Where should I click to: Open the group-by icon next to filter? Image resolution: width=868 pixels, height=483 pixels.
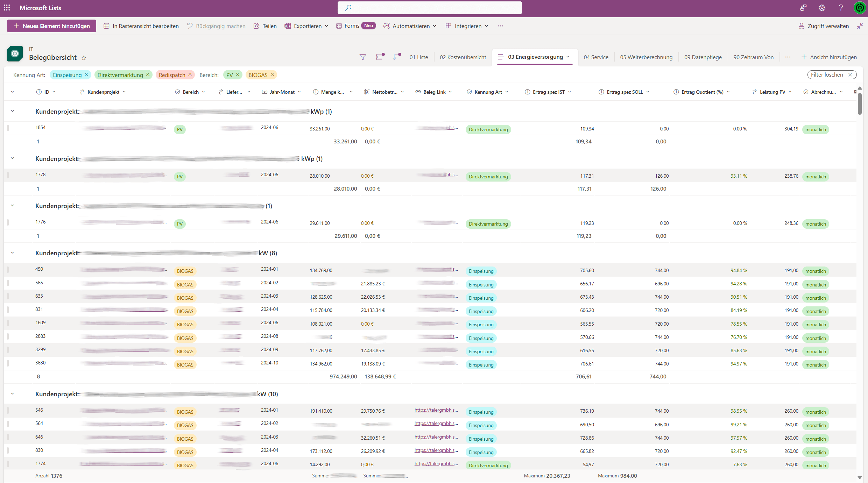coord(380,57)
